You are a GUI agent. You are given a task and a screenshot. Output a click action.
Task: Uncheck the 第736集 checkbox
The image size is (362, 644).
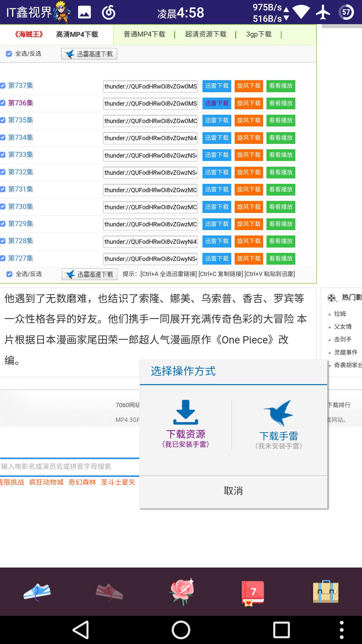(3, 103)
